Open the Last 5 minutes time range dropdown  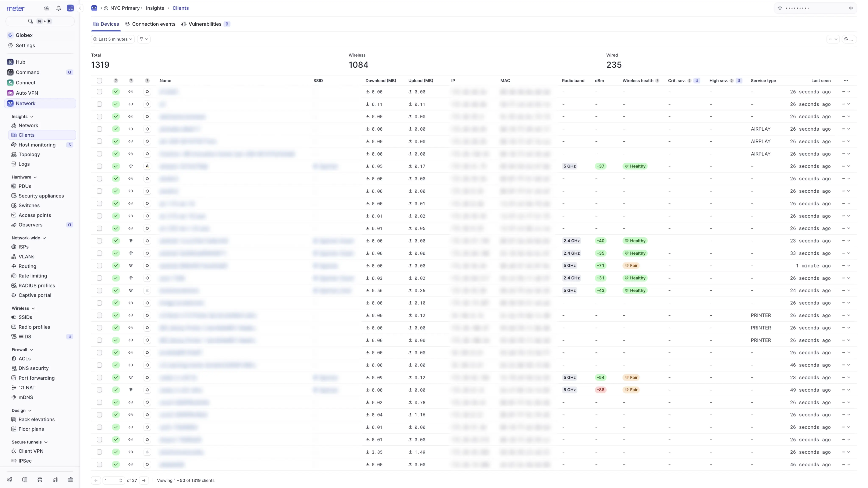113,39
